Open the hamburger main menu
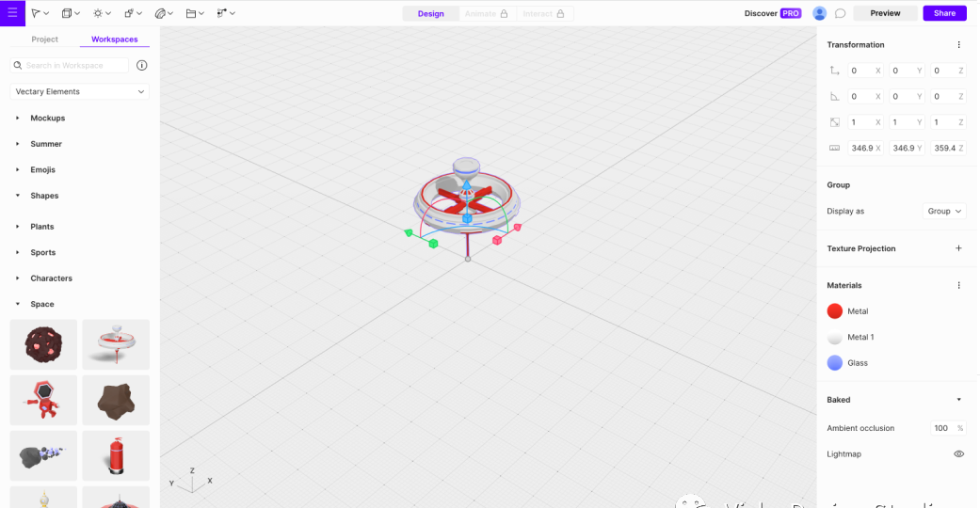The image size is (980, 508). pos(12,12)
